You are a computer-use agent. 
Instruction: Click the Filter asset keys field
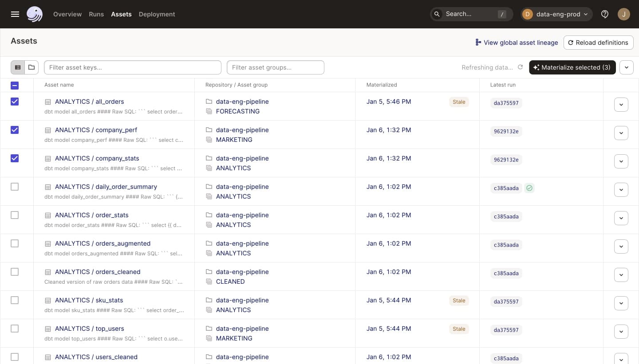133,67
